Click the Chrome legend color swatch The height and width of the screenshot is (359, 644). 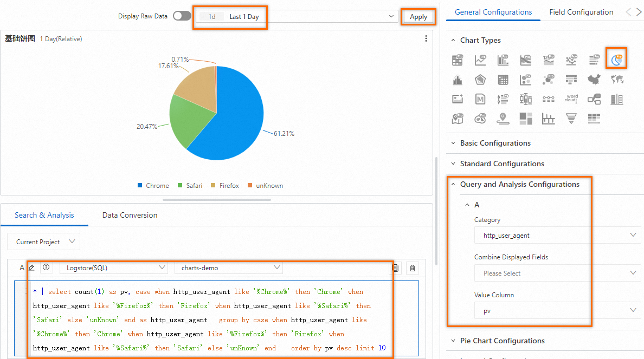[140, 185]
